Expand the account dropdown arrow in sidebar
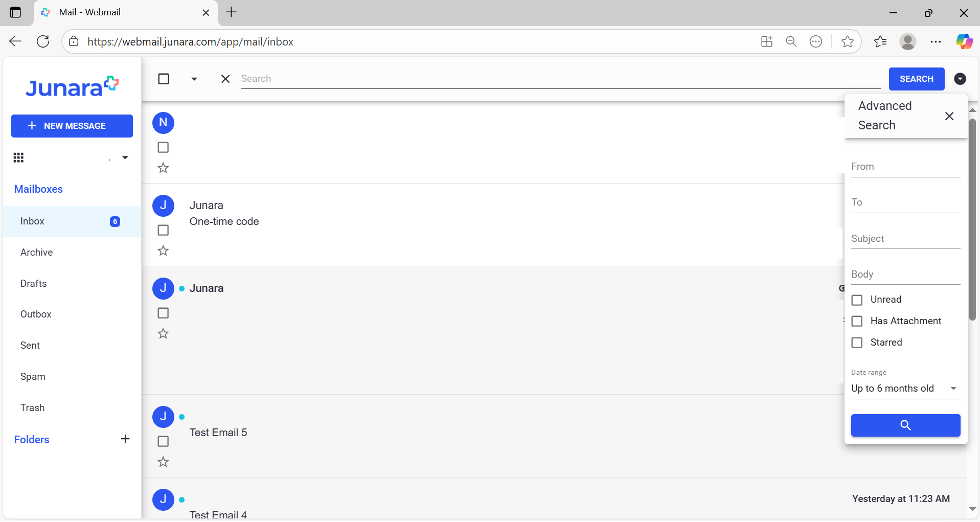This screenshot has height=522, width=980. (125, 157)
